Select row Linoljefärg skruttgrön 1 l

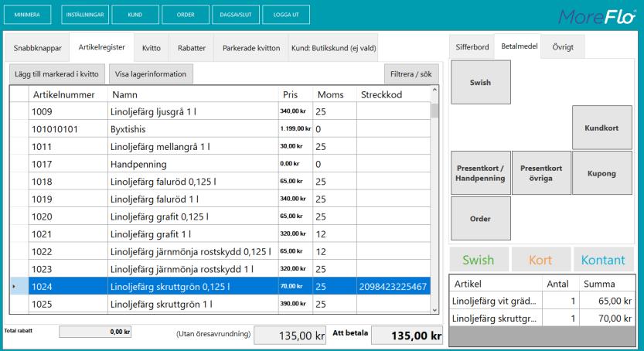click(220, 304)
